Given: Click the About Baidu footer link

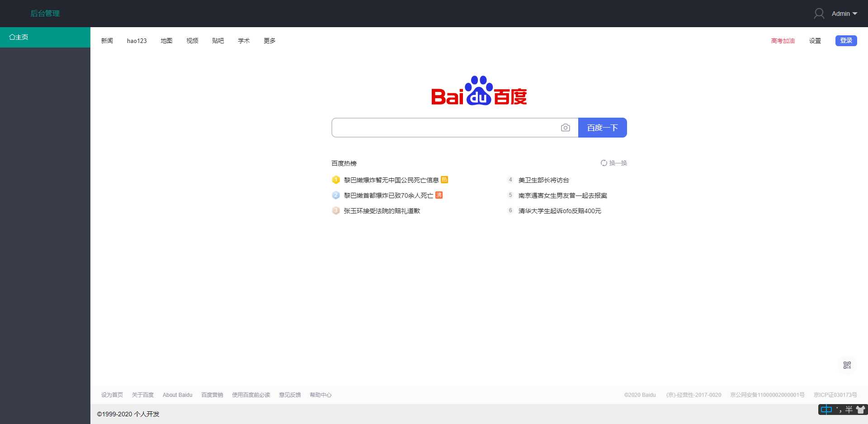Looking at the screenshot, I should coord(178,395).
